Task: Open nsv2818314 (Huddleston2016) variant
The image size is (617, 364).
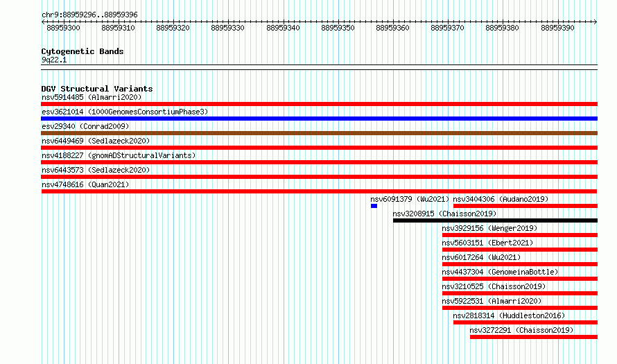Action: (x=509, y=315)
